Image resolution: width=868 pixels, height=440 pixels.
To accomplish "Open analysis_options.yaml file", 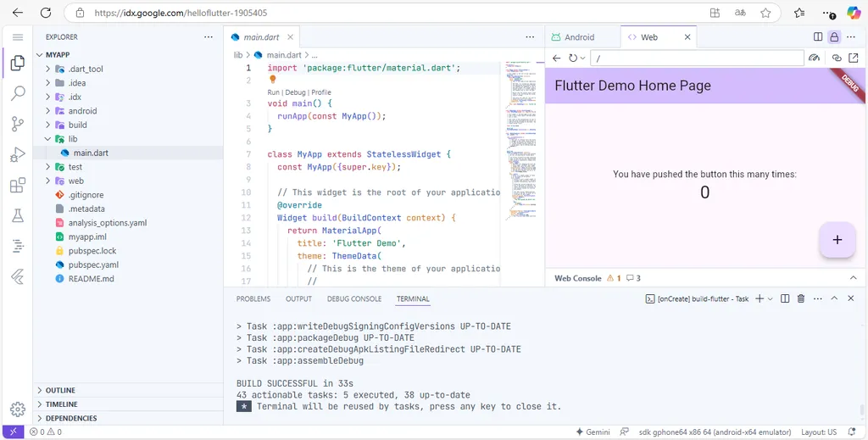I will click(x=108, y=222).
